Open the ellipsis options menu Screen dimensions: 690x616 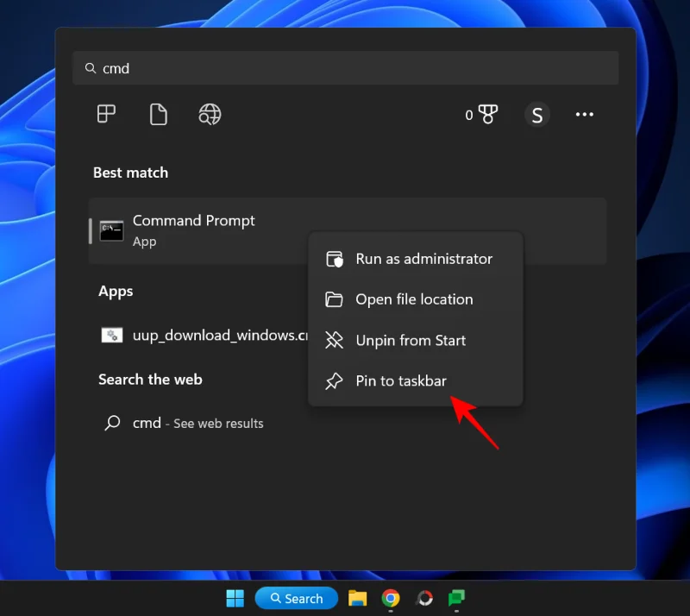[585, 114]
